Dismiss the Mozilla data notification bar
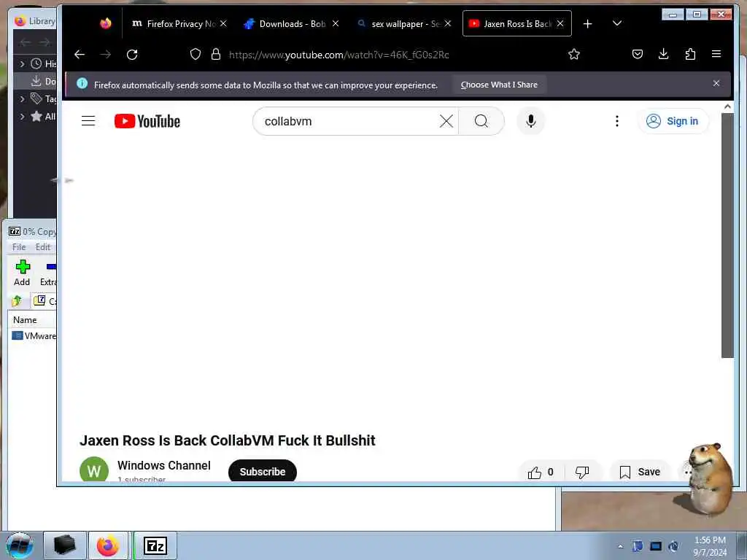 pos(716,83)
